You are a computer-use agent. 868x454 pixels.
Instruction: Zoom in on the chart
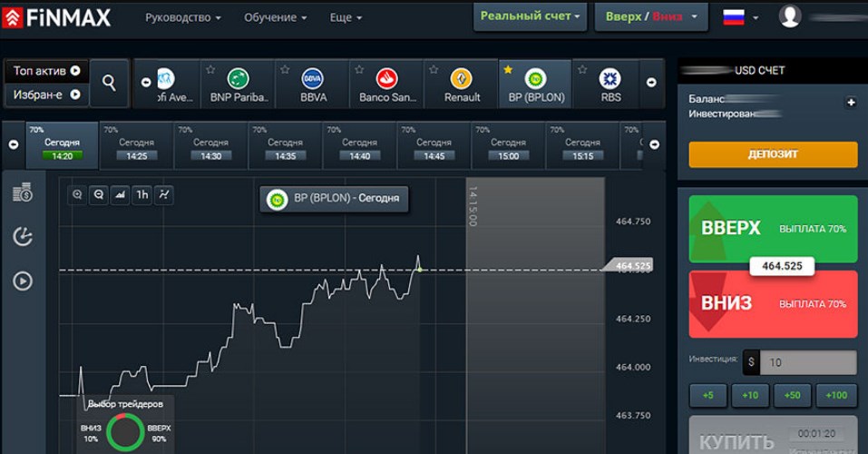click(x=77, y=194)
